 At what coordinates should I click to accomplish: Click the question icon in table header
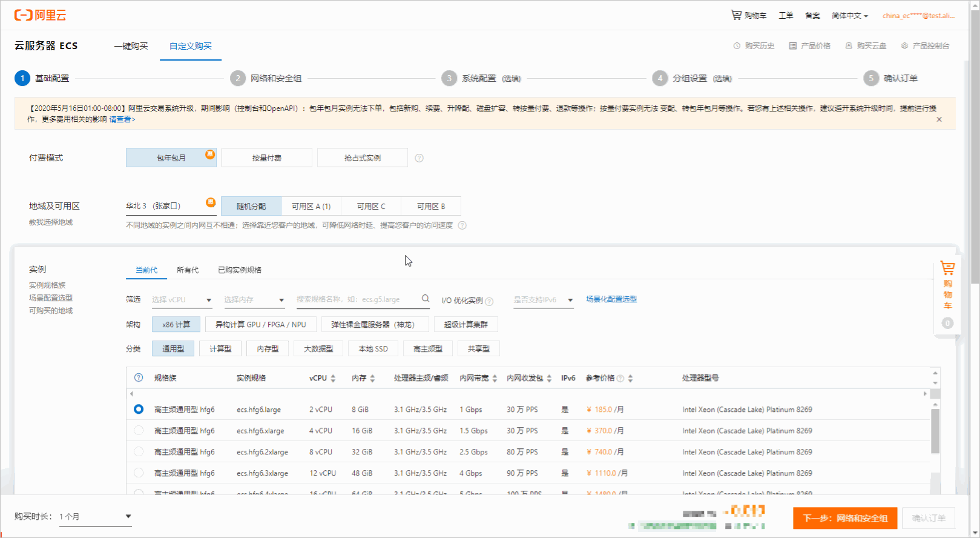pyautogui.click(x=139, y=377)
